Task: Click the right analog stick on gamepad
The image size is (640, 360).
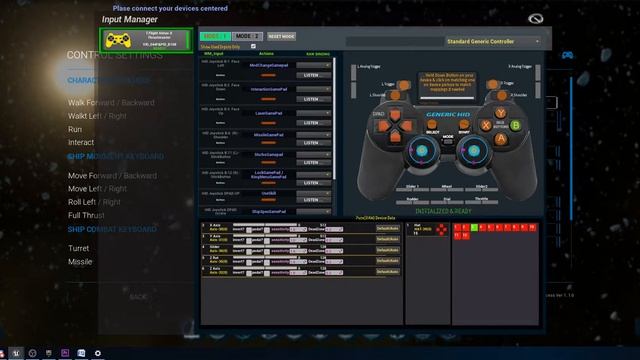Action: point(473,151)
